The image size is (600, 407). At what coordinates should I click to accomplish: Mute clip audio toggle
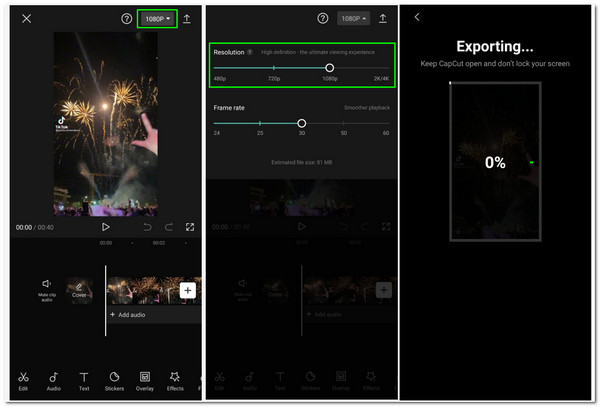pyautogui.click(x=46, y=286)
